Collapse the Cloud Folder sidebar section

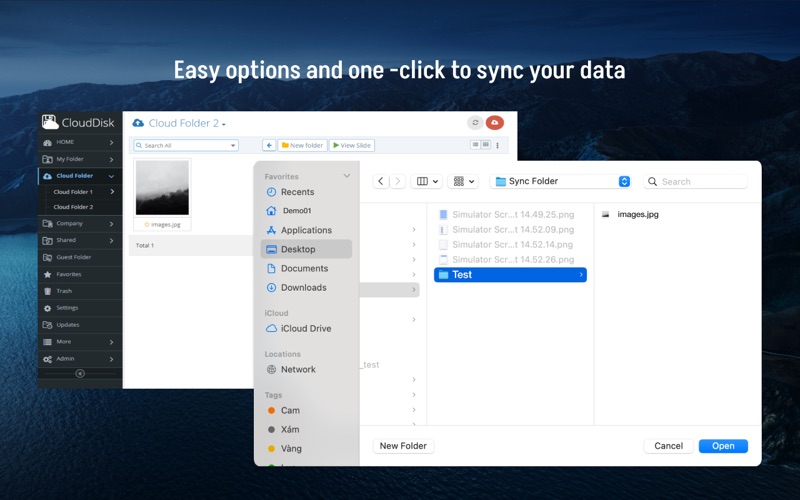[111, 176]
